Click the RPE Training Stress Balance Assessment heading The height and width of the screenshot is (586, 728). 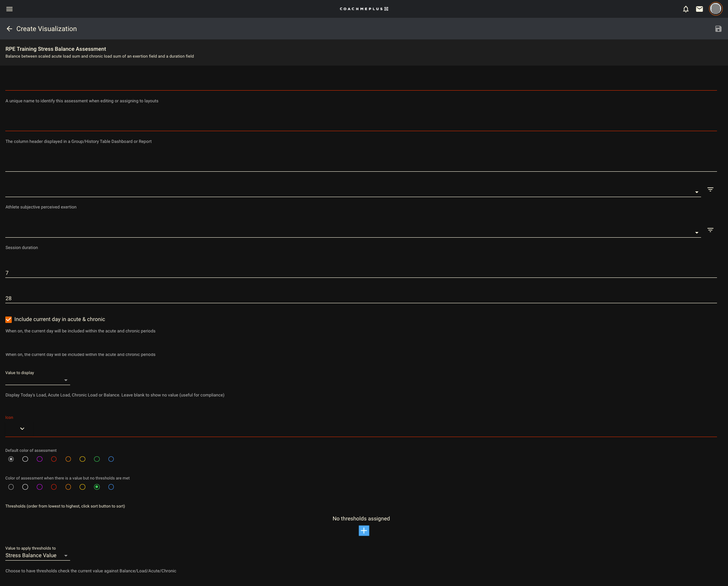[56, 49]
